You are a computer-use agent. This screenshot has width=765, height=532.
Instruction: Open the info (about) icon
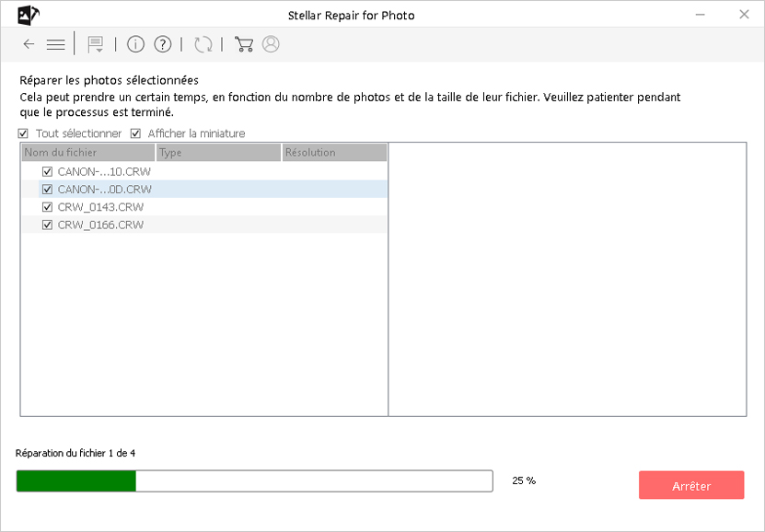[135, 44]
